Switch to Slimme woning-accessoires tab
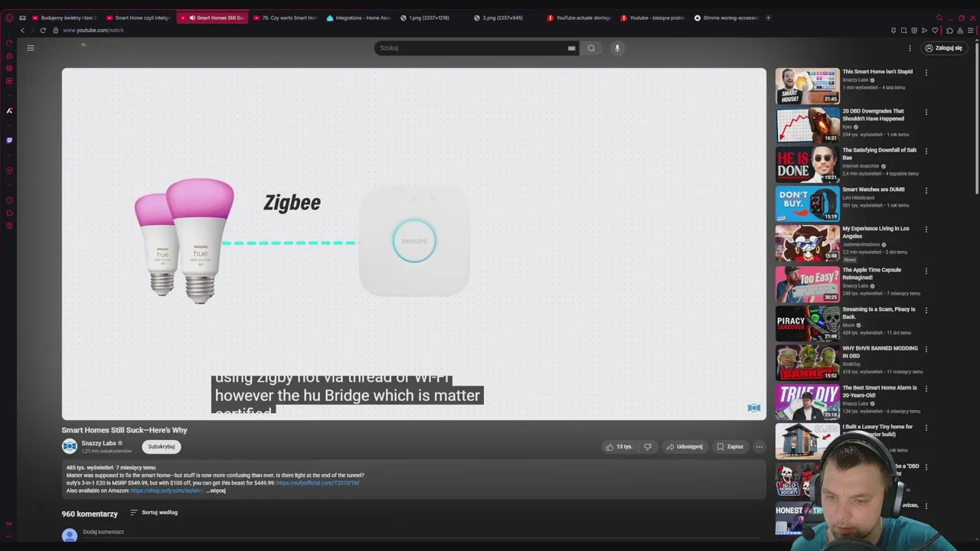Image resolution: width=980 pixels, height=551 pixels. (727, 18)
